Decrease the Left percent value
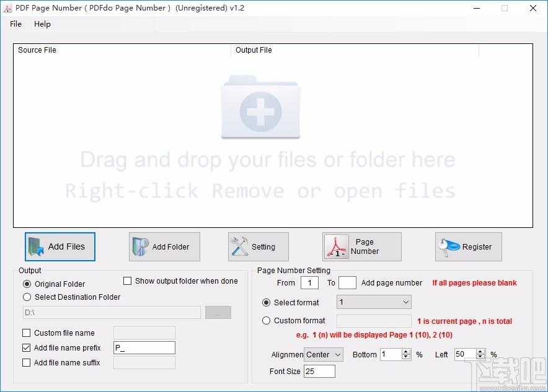The height and width of the screenshot is (392, 548). [480, 357]
